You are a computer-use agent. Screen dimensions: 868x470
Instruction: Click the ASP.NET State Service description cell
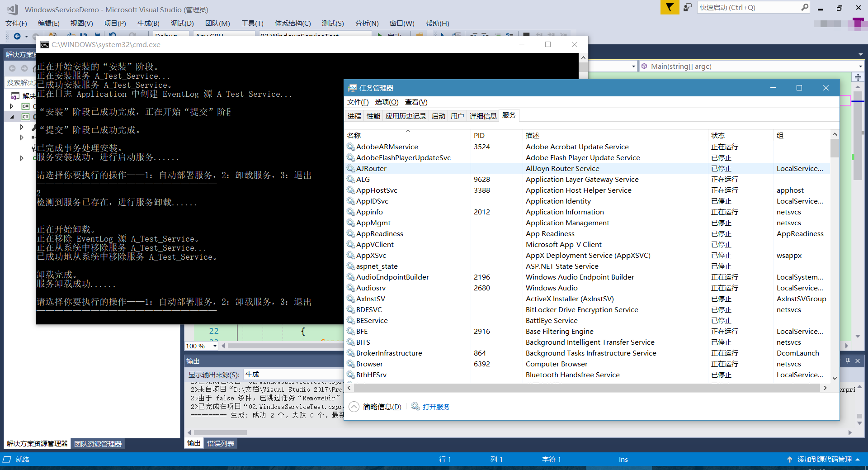click(x=562, y=266)
